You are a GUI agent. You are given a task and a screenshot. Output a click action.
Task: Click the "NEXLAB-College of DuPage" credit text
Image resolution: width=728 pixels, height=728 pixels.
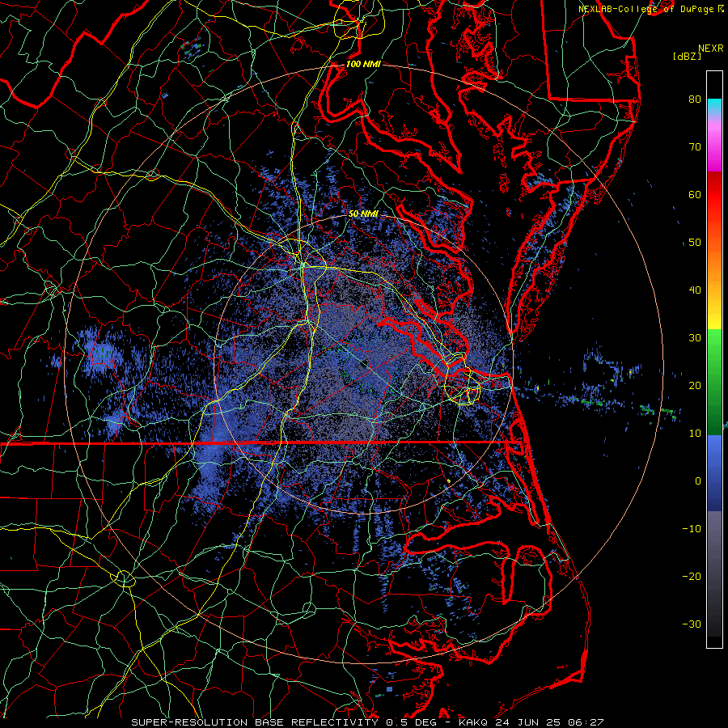click(x=645, y=9)
